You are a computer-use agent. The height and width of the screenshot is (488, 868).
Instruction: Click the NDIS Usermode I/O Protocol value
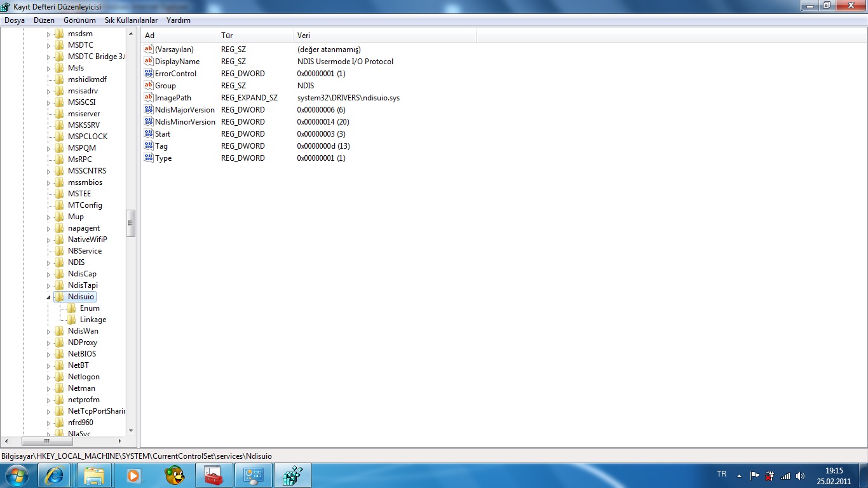click(x=345, y=62)
